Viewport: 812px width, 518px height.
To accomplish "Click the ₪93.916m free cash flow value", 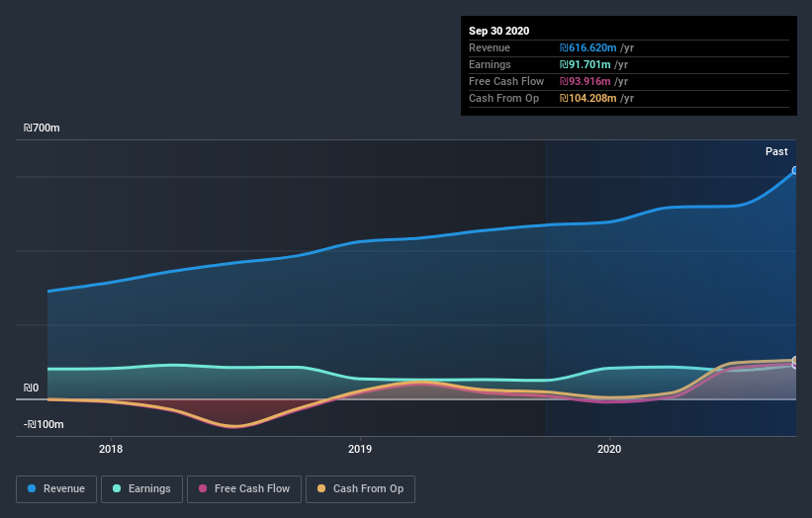I will [585, 81].
